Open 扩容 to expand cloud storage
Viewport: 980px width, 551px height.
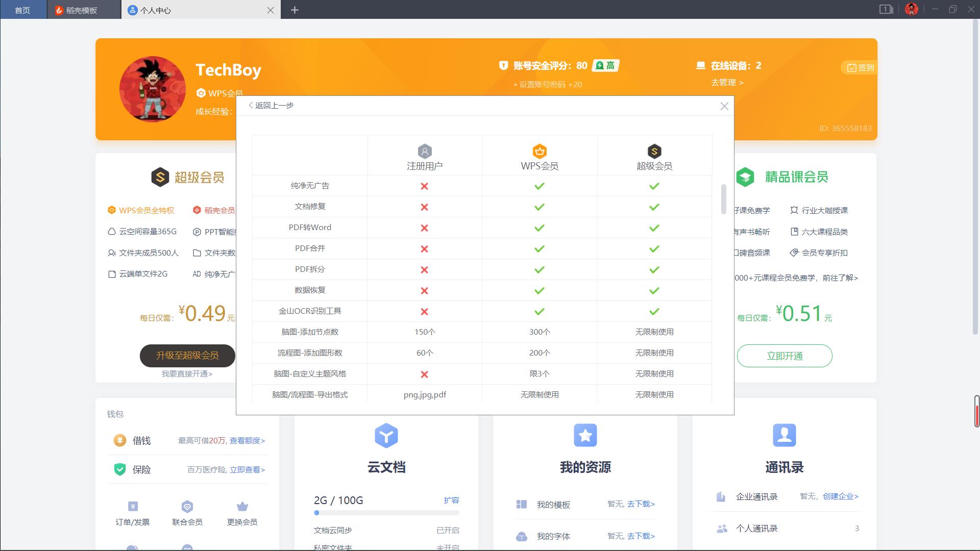click(452, 500)
